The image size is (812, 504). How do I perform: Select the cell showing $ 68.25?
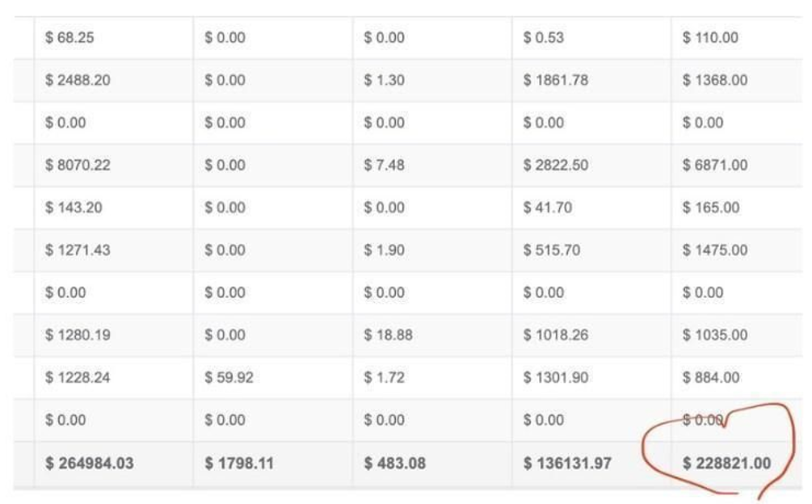(69, 38)
